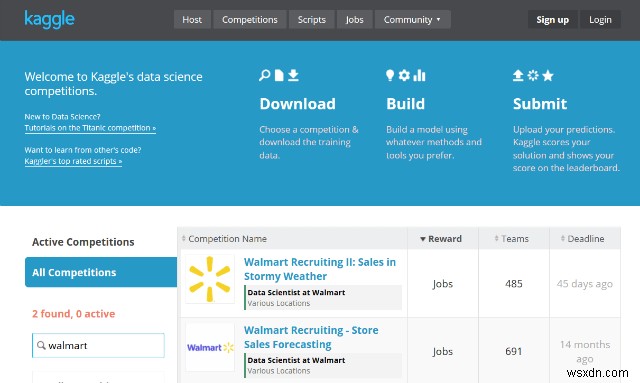The image size is (640, 383).
Task: Click the search magnifier icon in search box
Action: 41,345
